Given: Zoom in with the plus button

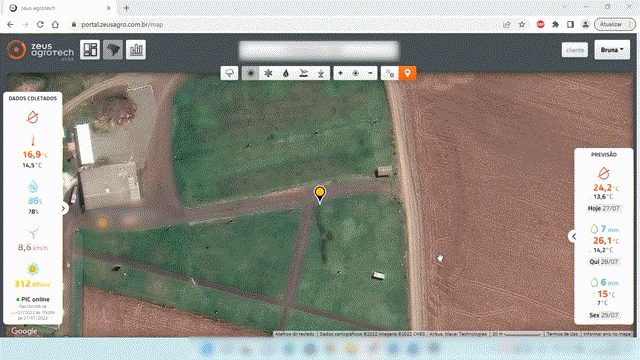Looking at the screenshot, I should [340, 73].
